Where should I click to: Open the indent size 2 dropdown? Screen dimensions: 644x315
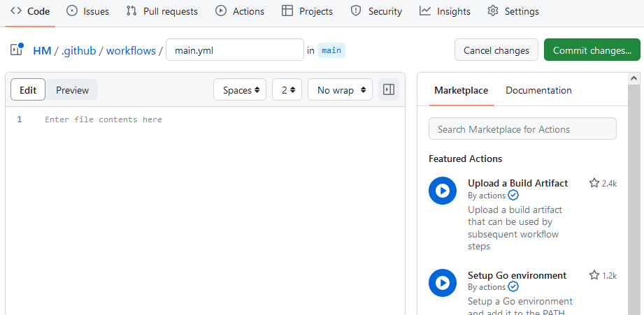(287, 90)
